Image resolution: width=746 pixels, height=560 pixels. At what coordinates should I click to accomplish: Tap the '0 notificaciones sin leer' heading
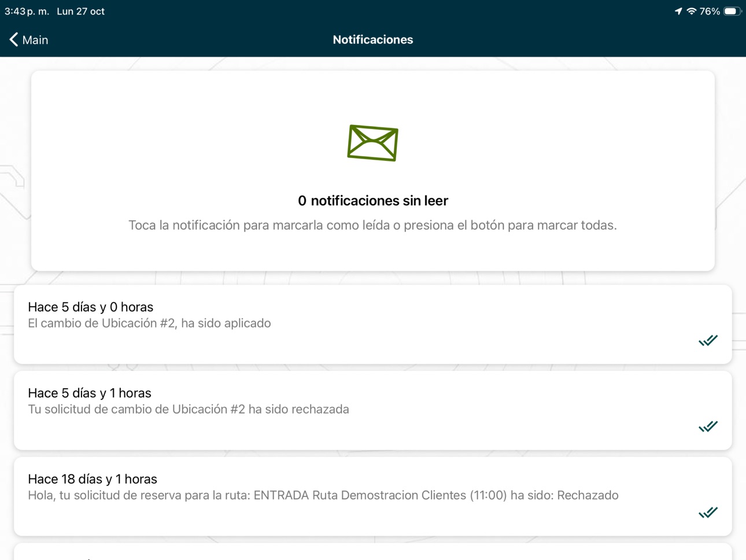[x=373, y=201]
